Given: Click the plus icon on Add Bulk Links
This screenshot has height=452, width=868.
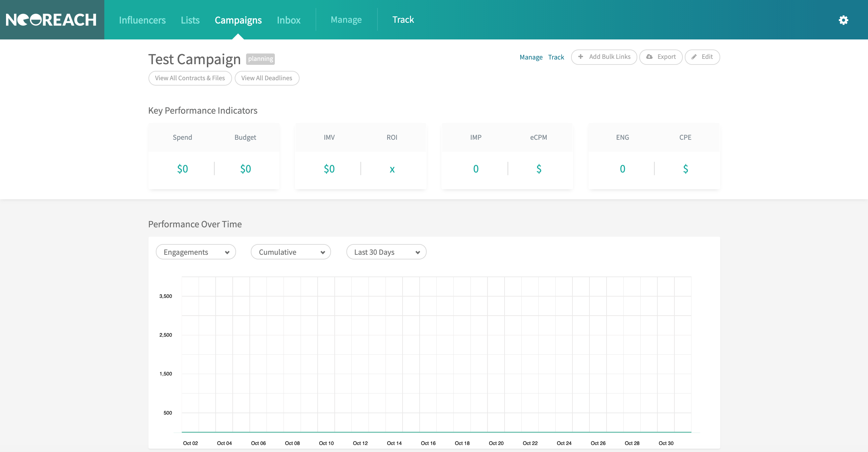Looking at the screenshot, I should (x=580, y=56).
